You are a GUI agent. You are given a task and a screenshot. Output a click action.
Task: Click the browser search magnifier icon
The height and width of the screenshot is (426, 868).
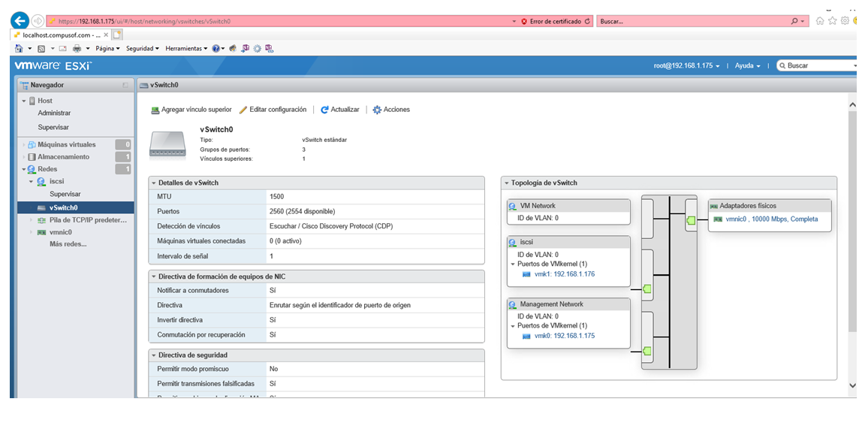coord(795,22)
